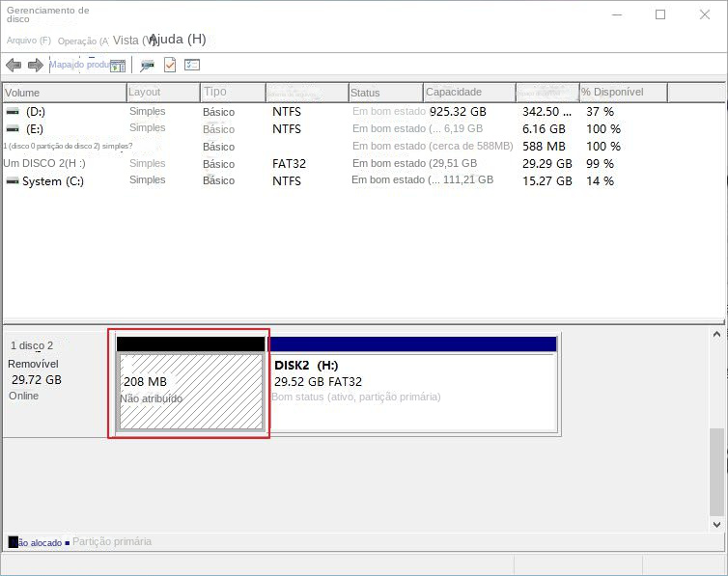Image resolution: width=728 pixels, height=576 pixels.
Task: Click the 588 MB free space cell
Action: click(544, 147)
